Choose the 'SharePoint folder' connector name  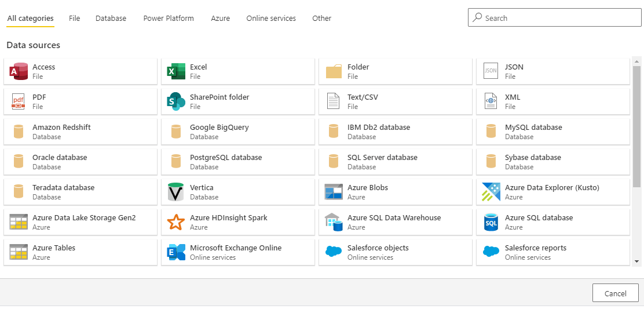(219, 97)
